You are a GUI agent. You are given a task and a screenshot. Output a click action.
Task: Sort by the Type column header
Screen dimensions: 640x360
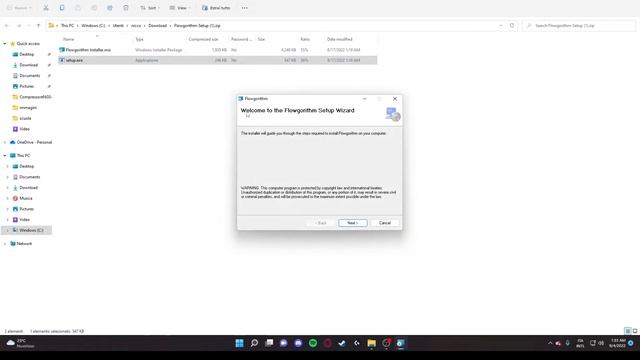point(140,39)
